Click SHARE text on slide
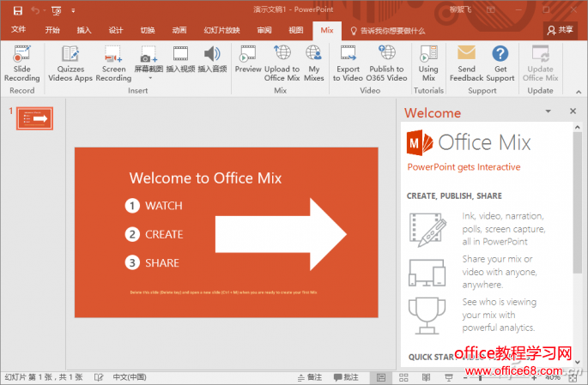The image size is (588, 385). (162, 263)
